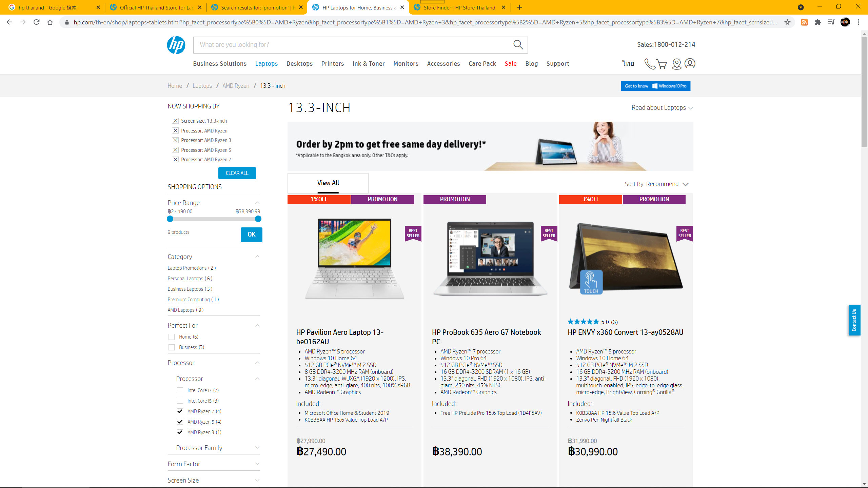This screenshot has height=488, width=868.
Task: Open the extensions puzzle icon
Action: coord(818,22)
